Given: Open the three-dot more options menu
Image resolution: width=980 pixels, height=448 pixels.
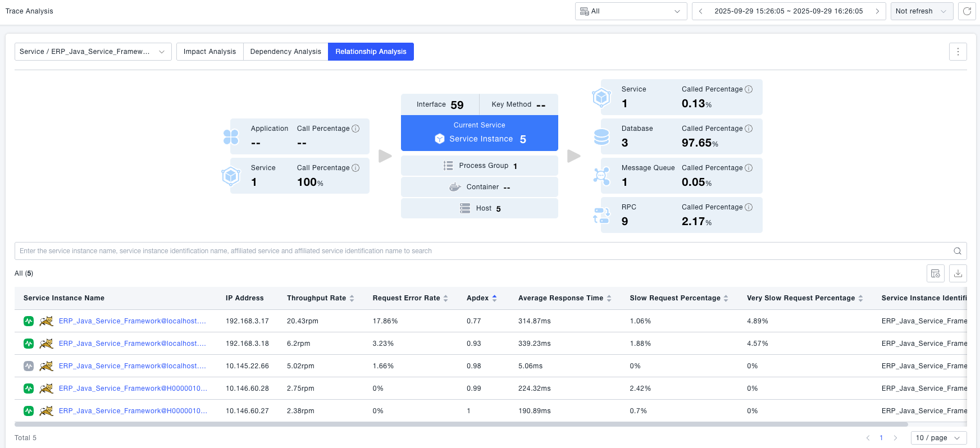Looking at the screenshot, I should (x=958, y=52).
